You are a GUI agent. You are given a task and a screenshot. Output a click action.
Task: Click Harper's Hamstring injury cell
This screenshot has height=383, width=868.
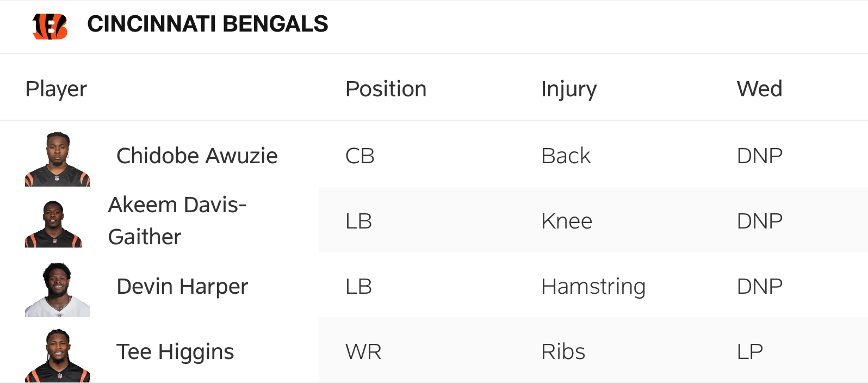coord(593,287)
